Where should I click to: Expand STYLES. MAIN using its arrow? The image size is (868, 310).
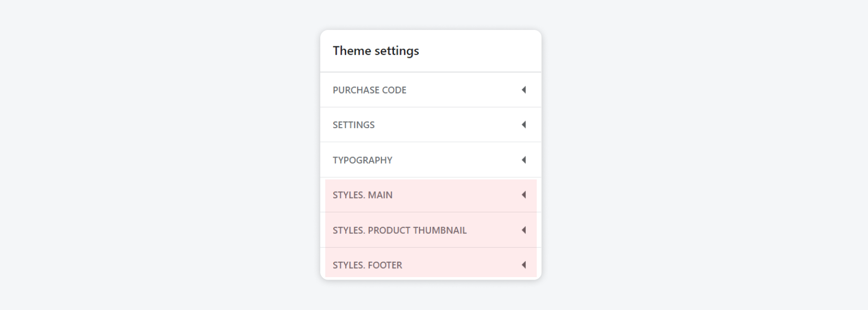pos(524,195)
